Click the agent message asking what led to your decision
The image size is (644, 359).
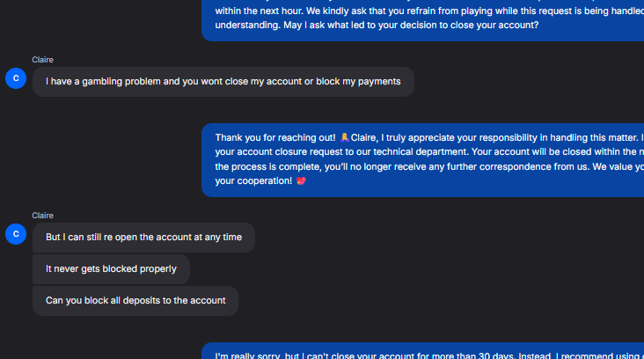point(422,20)
